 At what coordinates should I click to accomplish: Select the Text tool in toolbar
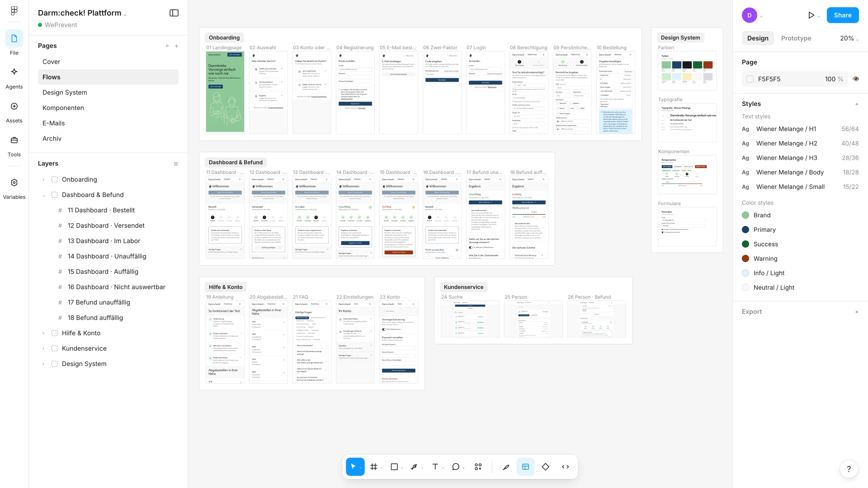[x=435, y=467]
